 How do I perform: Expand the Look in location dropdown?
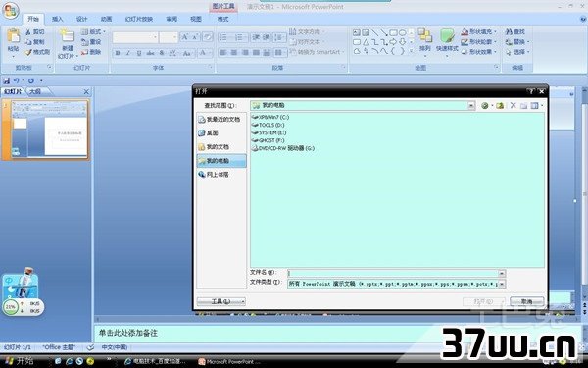471,106
